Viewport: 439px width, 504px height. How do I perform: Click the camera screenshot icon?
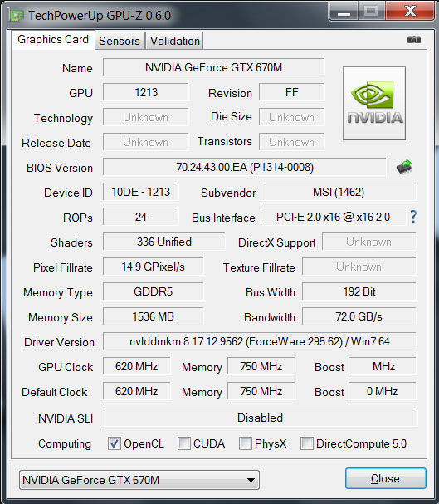[414, 40]
